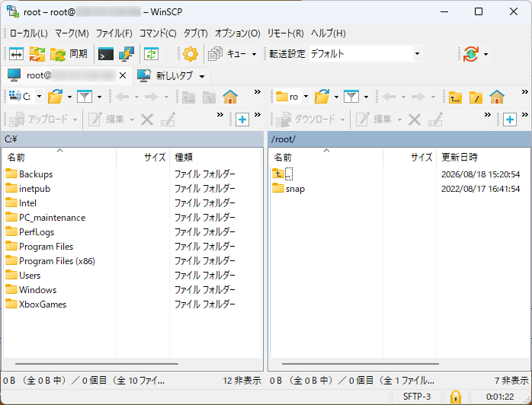The height and width of the screenshot is (405, 532).
Task: Expand overflow chevron of local navigation toolbar
Action: [258, 92]
